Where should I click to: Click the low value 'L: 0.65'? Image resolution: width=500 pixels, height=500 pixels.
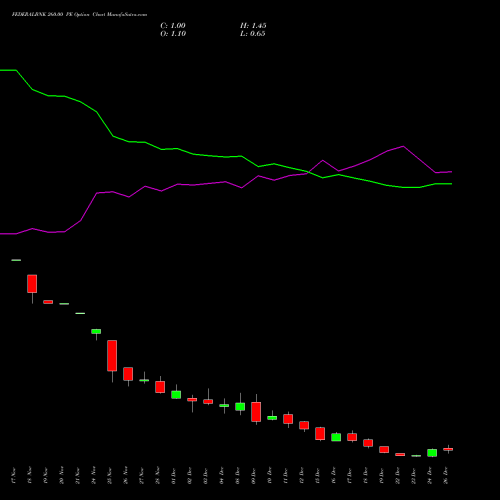click(253, 34)
